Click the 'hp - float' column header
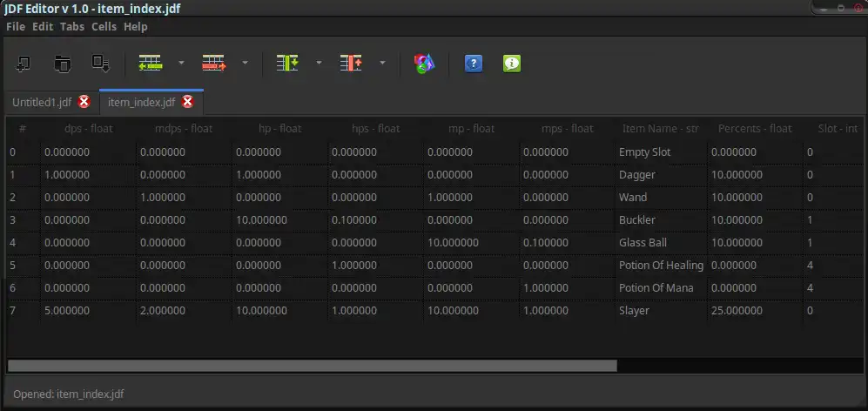 (280, 129)
